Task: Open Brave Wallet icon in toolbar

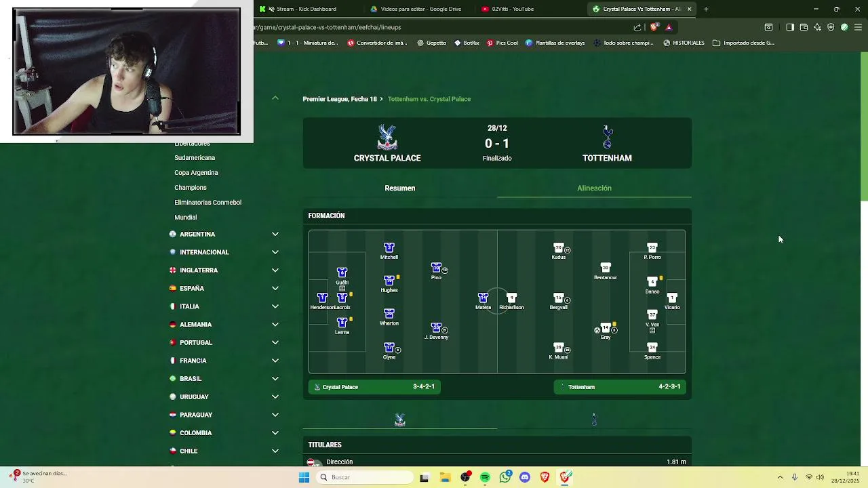Action: click(x=804, y=27)
